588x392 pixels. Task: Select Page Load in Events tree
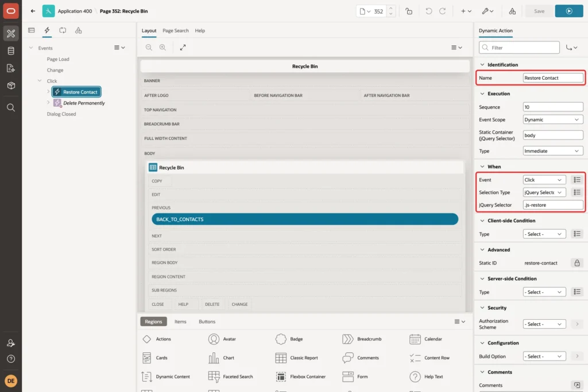click(x=58, y=59)
